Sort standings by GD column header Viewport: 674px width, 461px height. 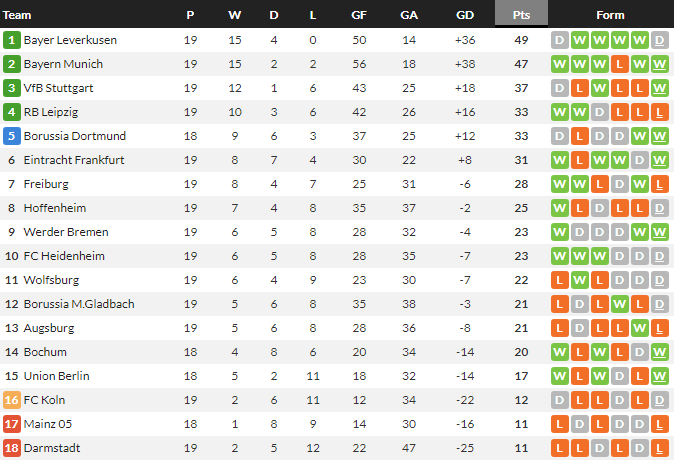click(465, 15)
